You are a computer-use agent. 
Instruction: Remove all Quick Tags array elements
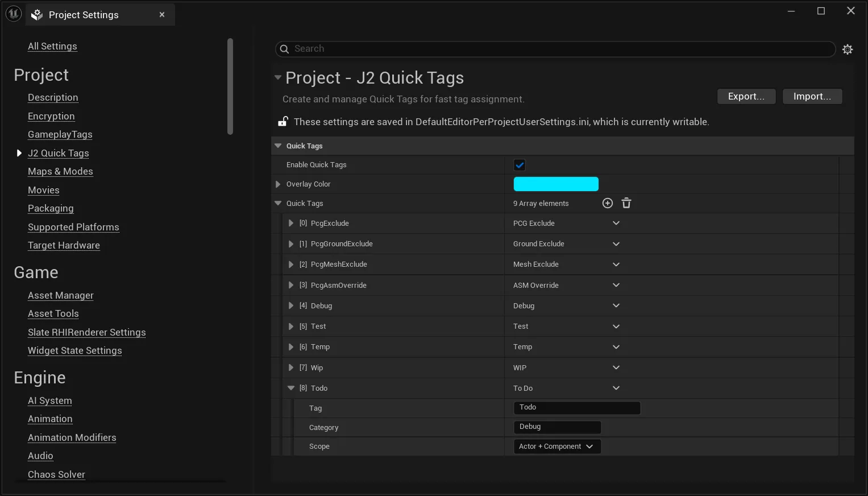click(x=626, y=203)
